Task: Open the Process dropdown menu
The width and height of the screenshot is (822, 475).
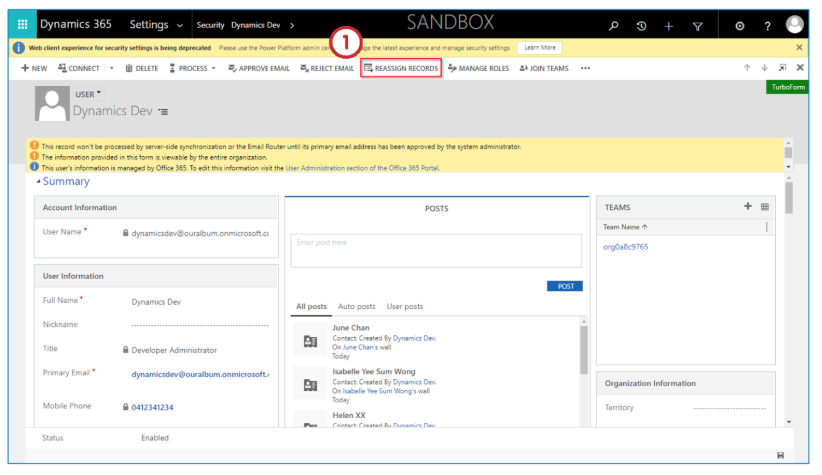Action: 193,68
